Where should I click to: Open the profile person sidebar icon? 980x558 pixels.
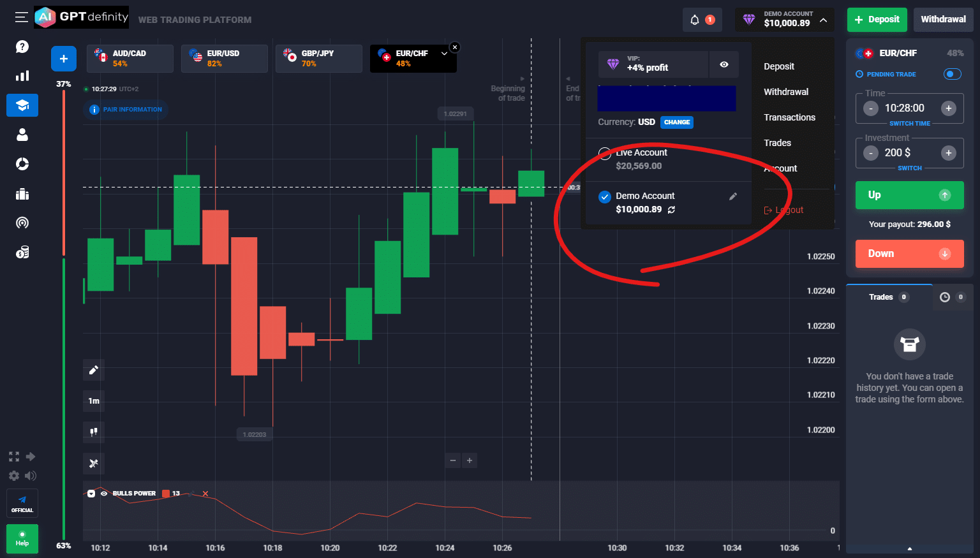(x=22, y=135)
